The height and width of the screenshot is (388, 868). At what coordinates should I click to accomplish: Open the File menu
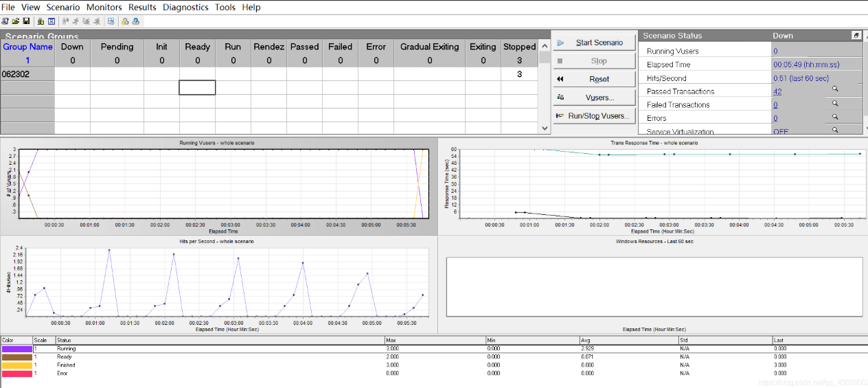(x=8, y=7)
